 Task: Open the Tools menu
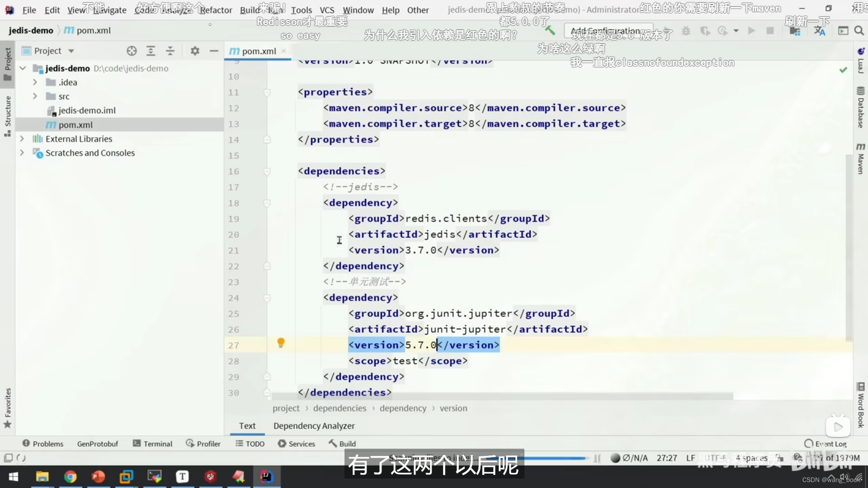(x=301, y=10)
